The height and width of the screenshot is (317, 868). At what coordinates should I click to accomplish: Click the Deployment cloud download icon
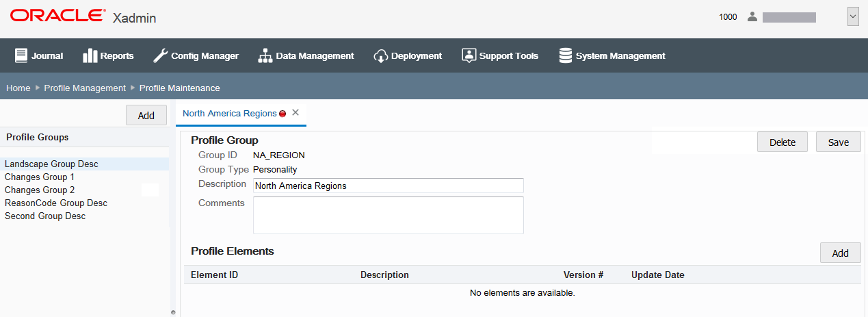coord(381,55)
